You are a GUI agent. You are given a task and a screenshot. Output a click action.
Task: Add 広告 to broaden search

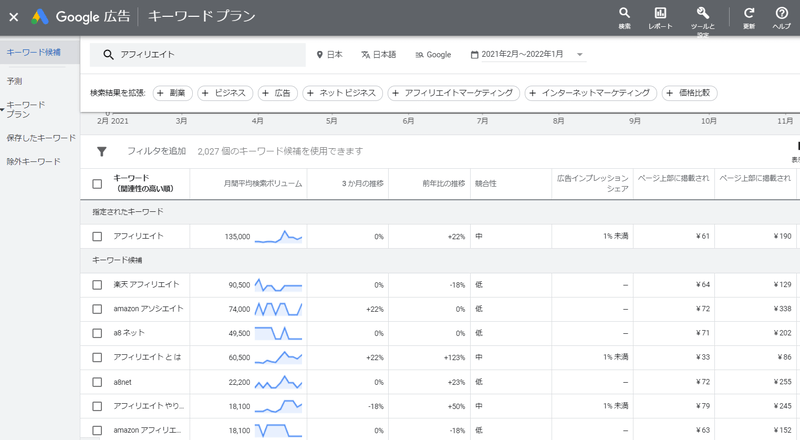pyautogui.click(x=278, y=93)
